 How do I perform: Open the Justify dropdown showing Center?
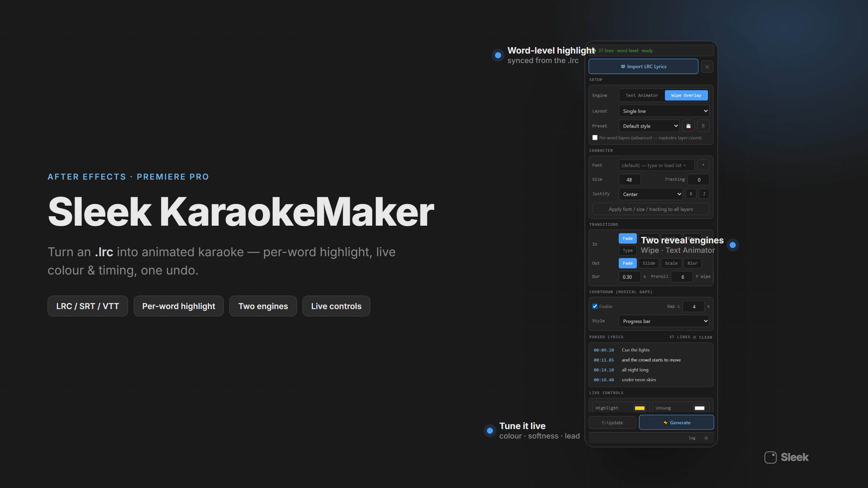point(650,194)
